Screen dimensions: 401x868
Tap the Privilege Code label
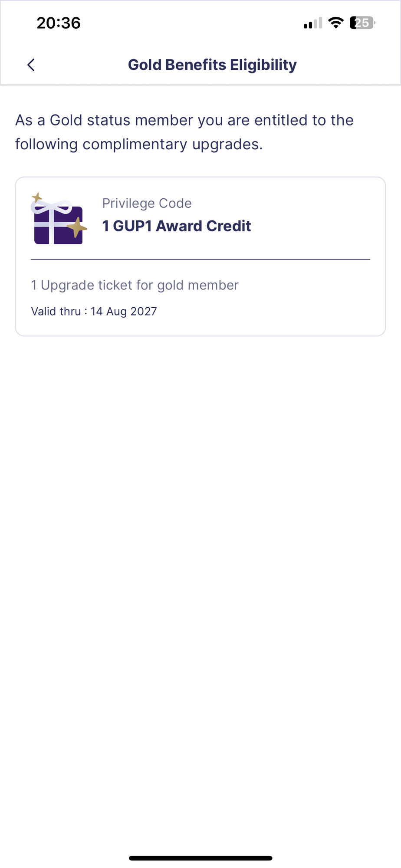click(147, 203)
